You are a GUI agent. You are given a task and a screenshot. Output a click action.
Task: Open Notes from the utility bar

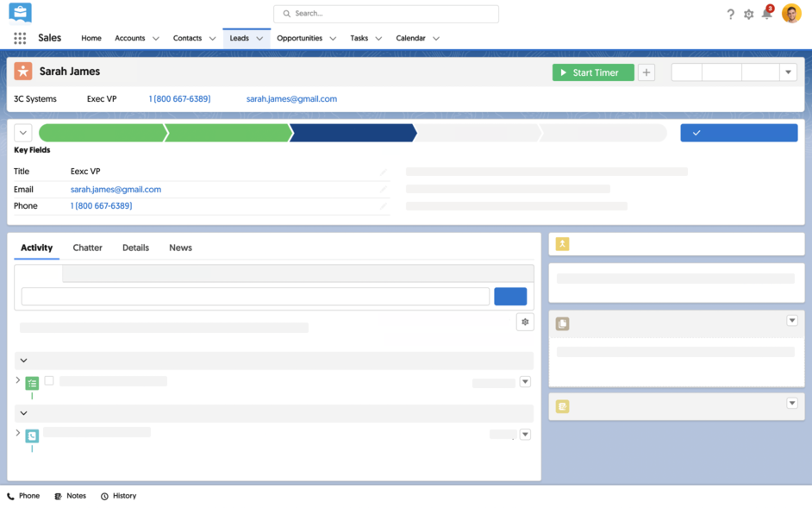click(70, 495)
